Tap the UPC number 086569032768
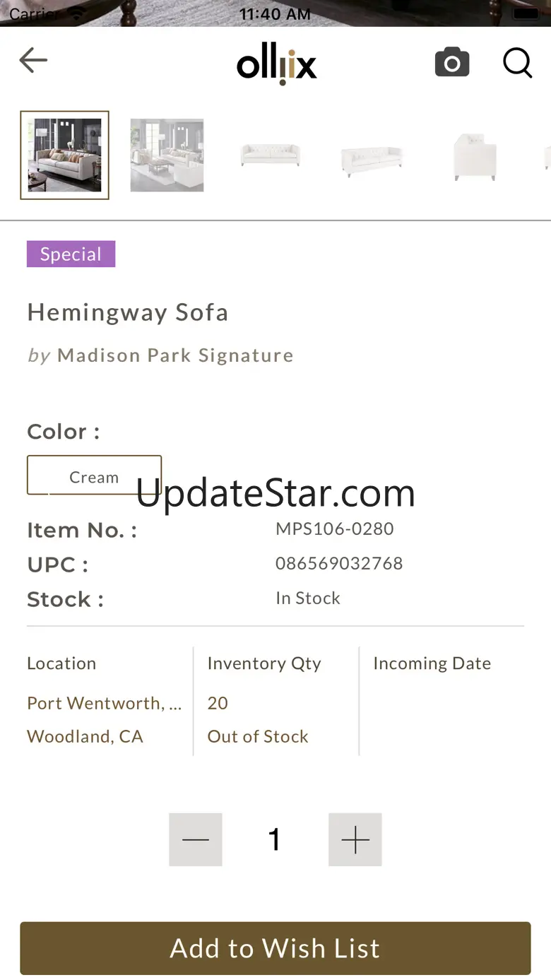Screen dimensions: 551x980 (339, 563)
